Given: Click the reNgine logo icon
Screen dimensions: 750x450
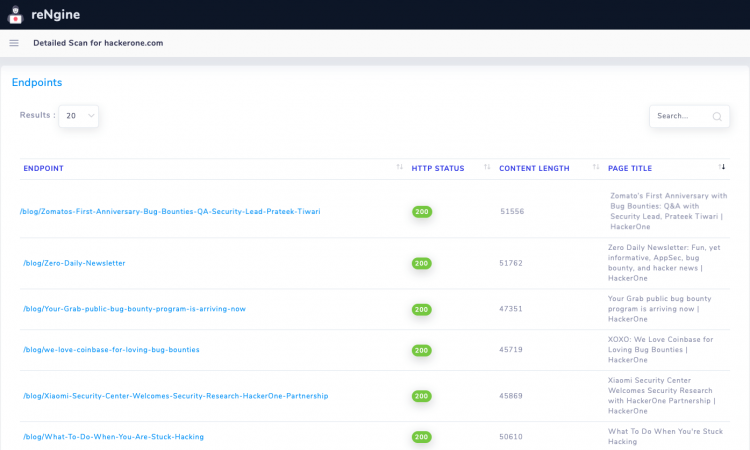Looking at the screenshot, I should [15, 15].
